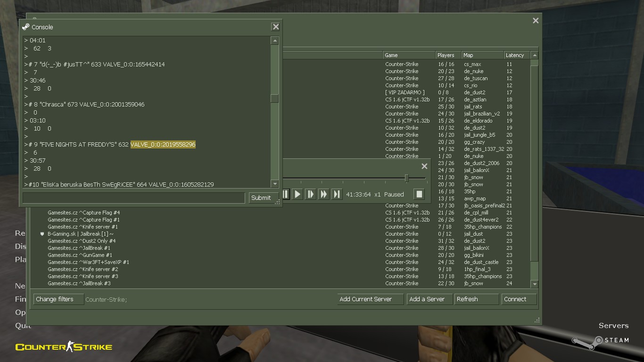This screenshot has height=362, width=644.
Task: Click the 41:33:64 demo time display
Action: 358,194
